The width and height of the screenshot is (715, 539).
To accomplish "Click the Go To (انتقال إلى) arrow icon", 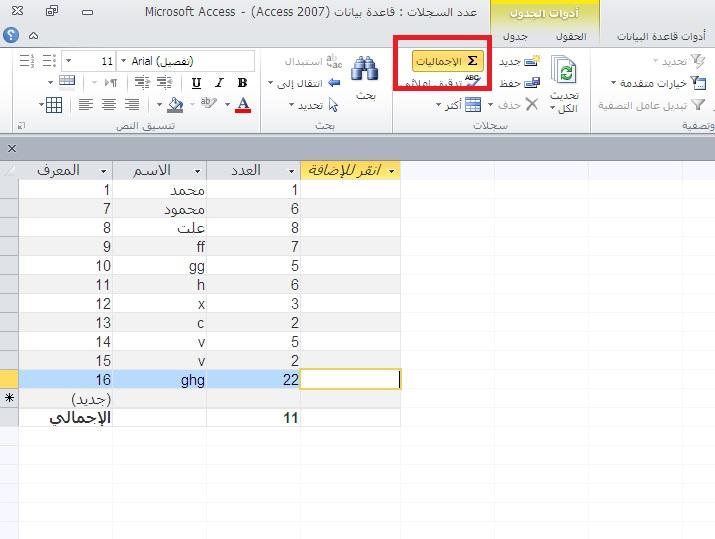I will (334, 83).
